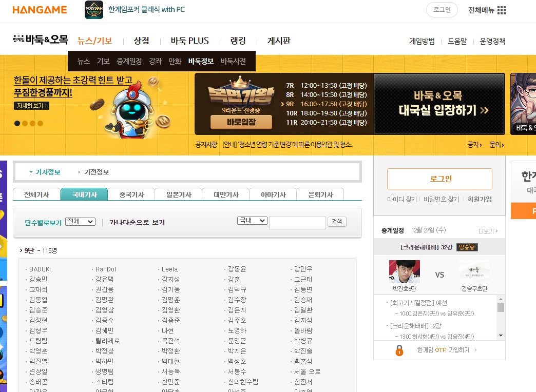Switch to 아마기사 tab
The image size is (536, 392).
pos(273,194)
